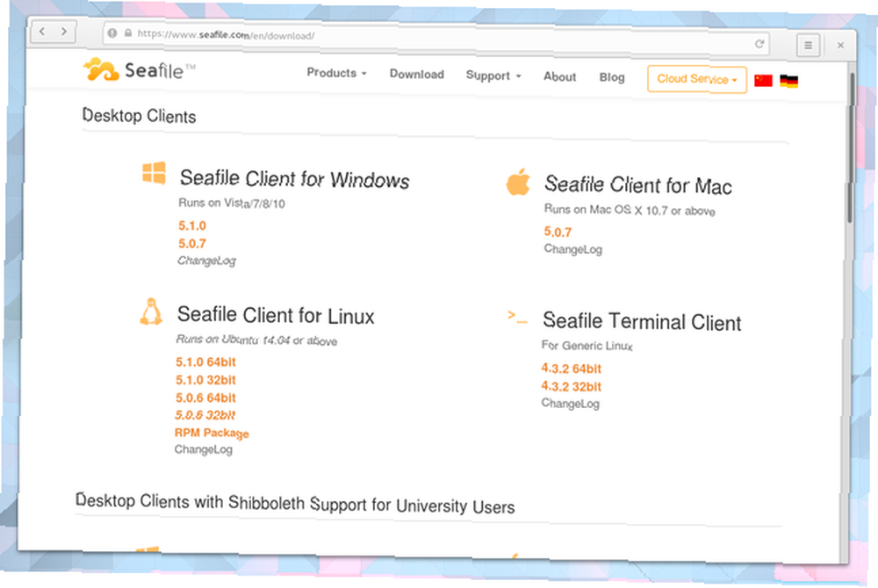Switch language via the German flag

point(789,81)
